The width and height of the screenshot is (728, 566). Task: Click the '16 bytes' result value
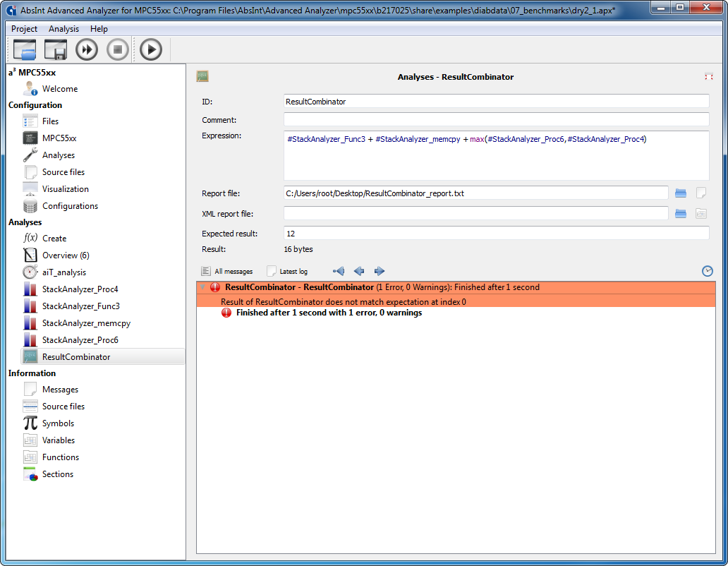coord(298,249)
